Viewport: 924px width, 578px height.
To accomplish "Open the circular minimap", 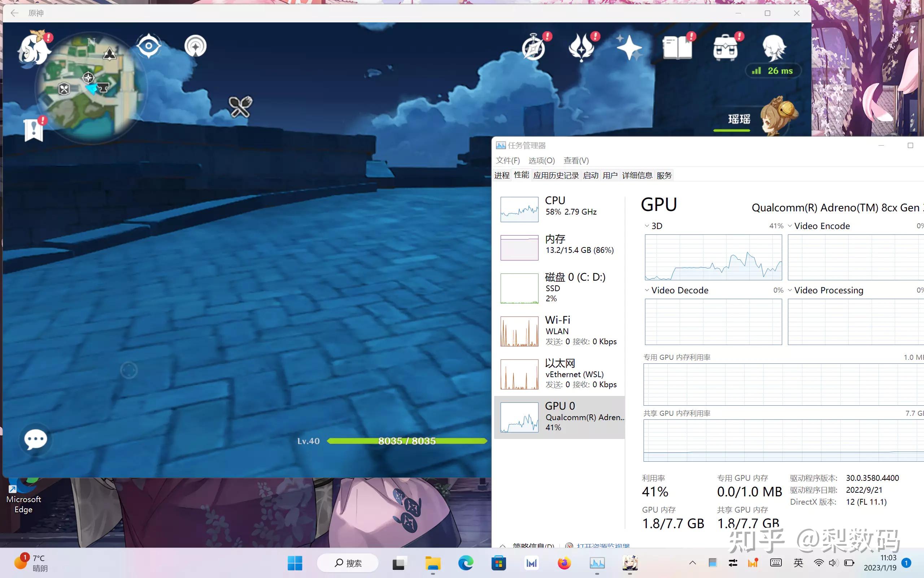I will [91, 88].
